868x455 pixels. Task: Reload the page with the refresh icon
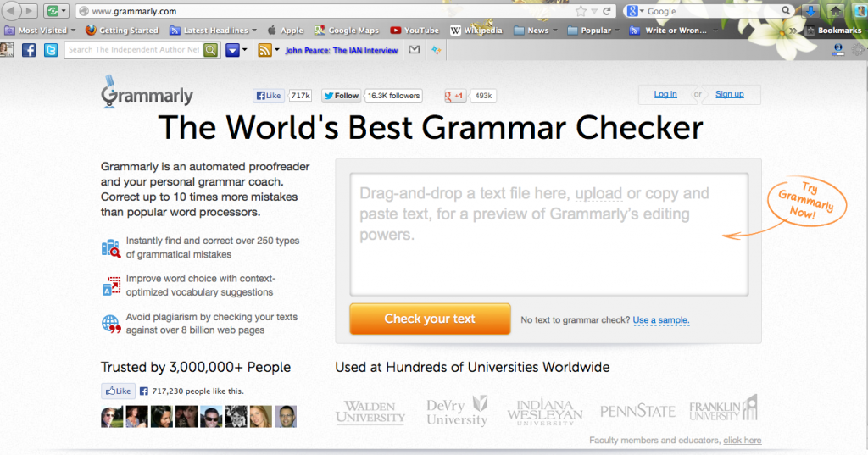point(607,11)
